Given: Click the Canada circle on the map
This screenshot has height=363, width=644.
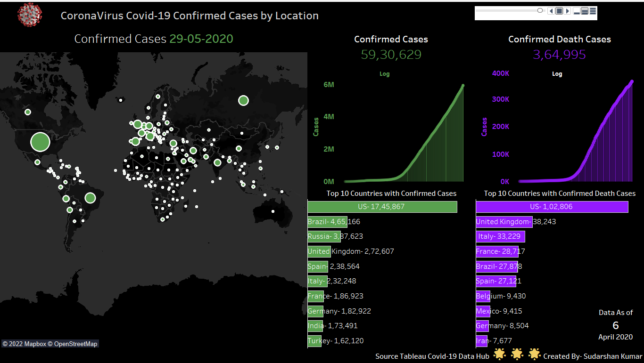Looking at the screenshot, I should tap(28, 112).
